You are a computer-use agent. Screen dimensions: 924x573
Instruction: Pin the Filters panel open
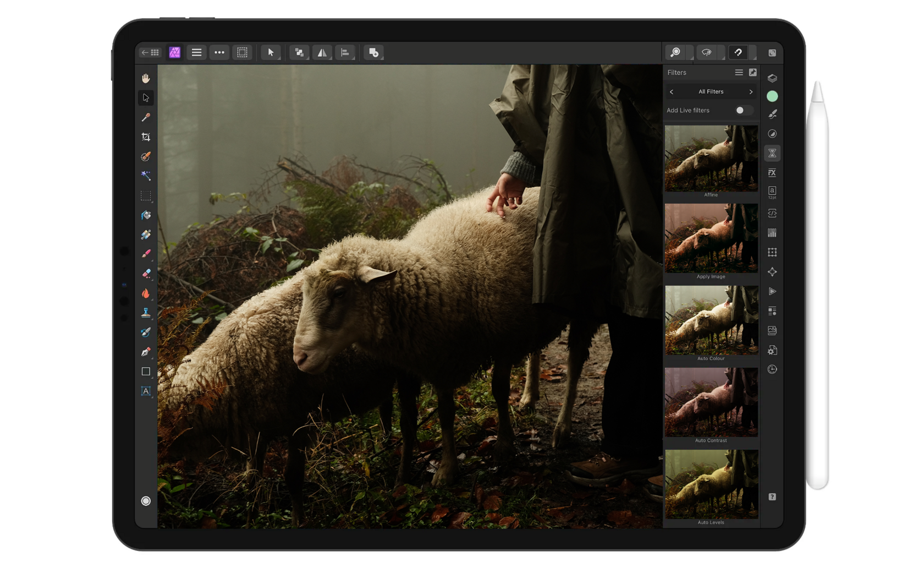[x=753, y=73]
